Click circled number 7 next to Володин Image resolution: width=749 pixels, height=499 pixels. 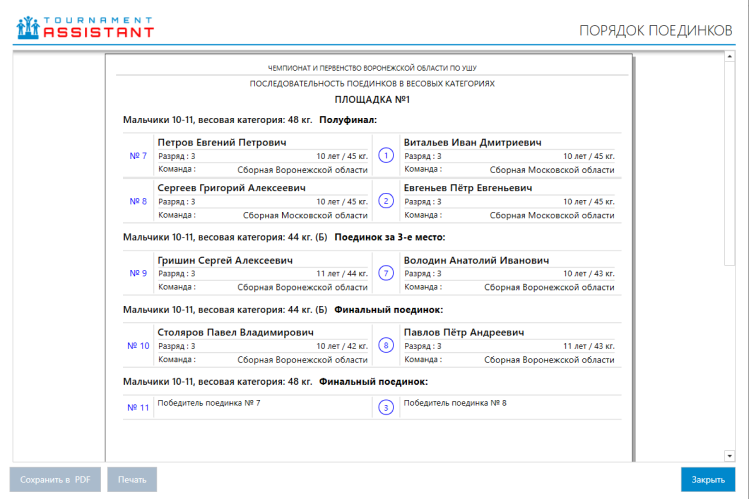coord(386,273)
